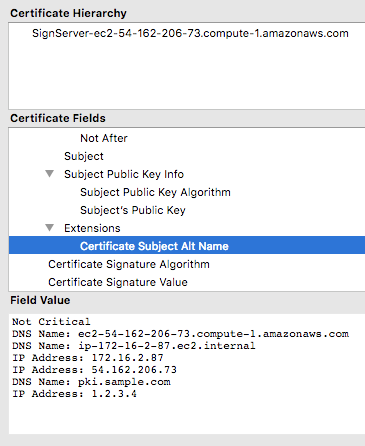The image size is (365, 446).
Task: Select Certificate Subject Alt Name field
Action: pyautogui.click(x=187, y=245)
